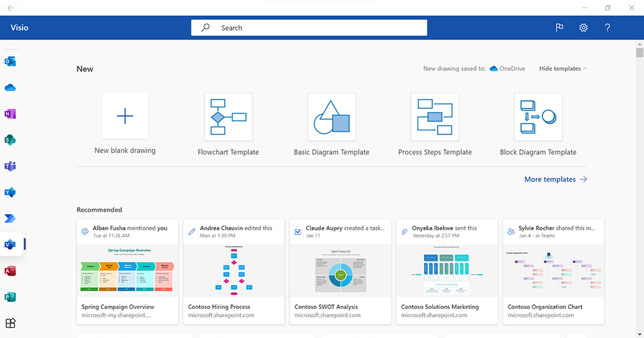Click in the Search box
The width and height of the screenshot is (644, 338).
click(x=309, y=28)
